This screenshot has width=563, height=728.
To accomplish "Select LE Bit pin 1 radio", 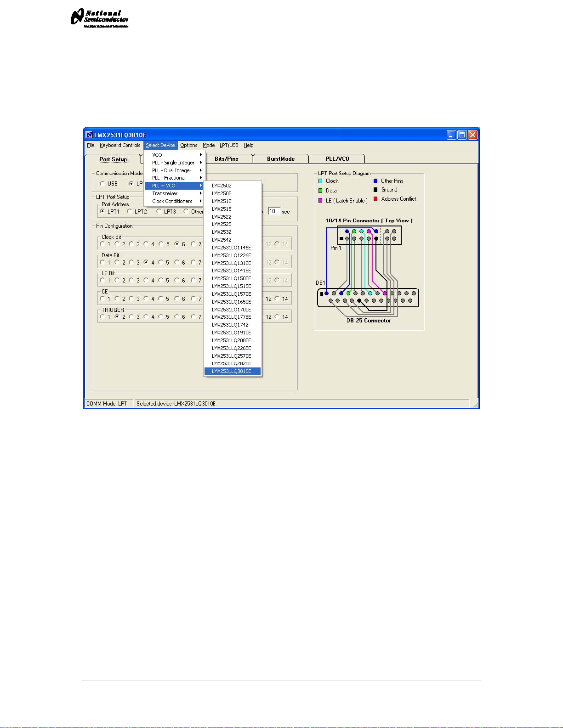I will click(x=102, y=280).
